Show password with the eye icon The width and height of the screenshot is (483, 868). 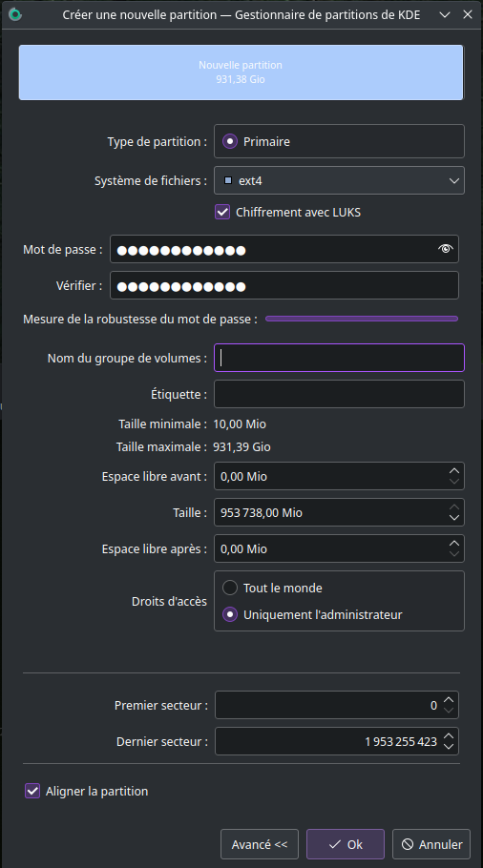pyautogui.click(x=446, y=249)
